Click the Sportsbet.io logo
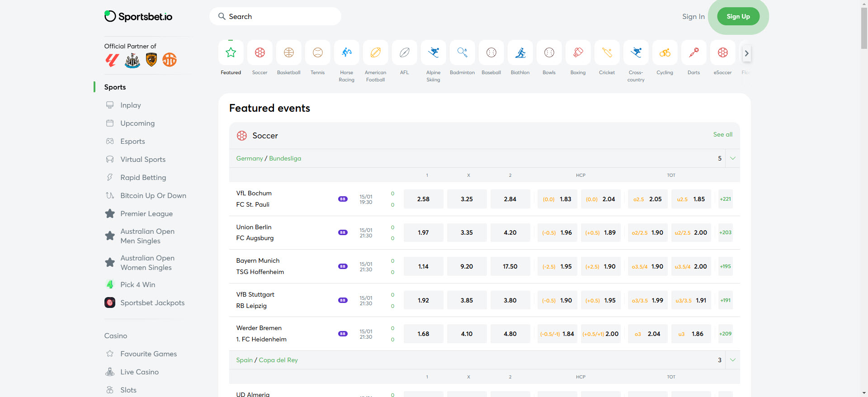The height and width of the screenshot is (397, 868). point(138,17)
